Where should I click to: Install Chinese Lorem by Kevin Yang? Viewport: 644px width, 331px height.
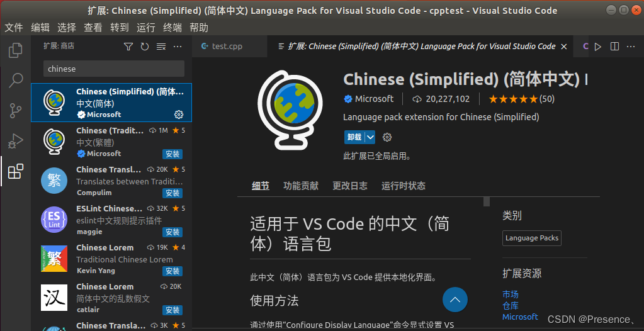pyautogui.click(x=172, y=271)
